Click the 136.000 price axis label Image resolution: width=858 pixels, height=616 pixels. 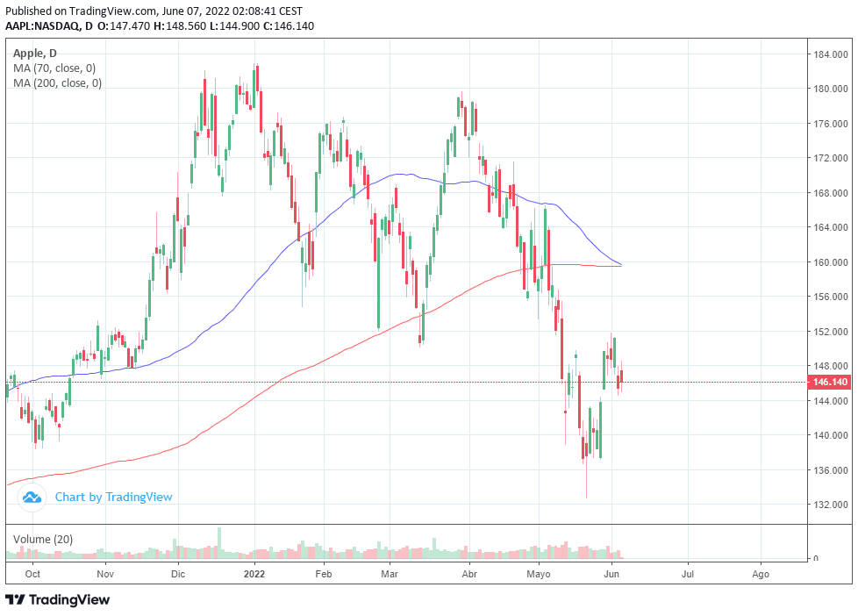[831, 470]
